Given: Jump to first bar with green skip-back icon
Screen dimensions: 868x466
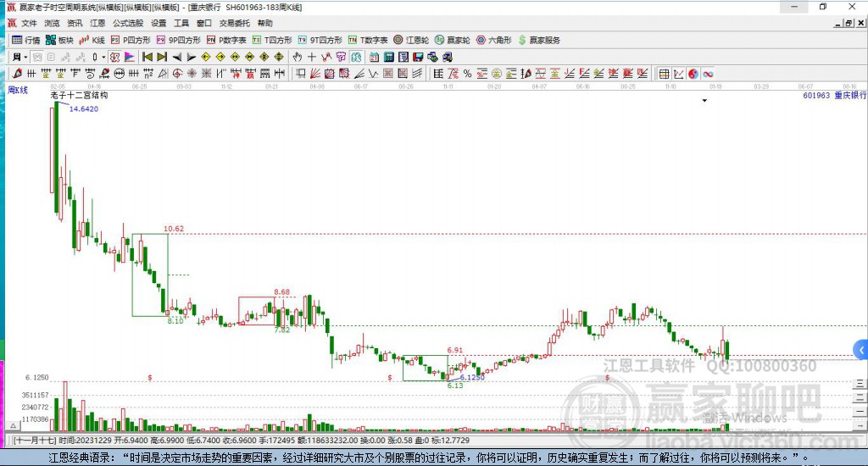Looking at the screenshot, I should tap(147, 57).
